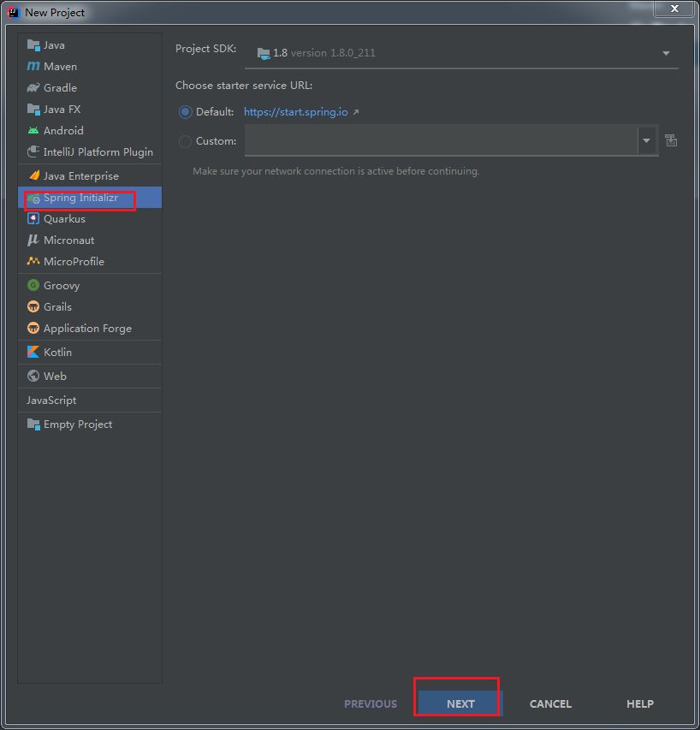Viewport: 700px width, 730px height.
Task: Select Empty Project text
Action: point(78,424)
